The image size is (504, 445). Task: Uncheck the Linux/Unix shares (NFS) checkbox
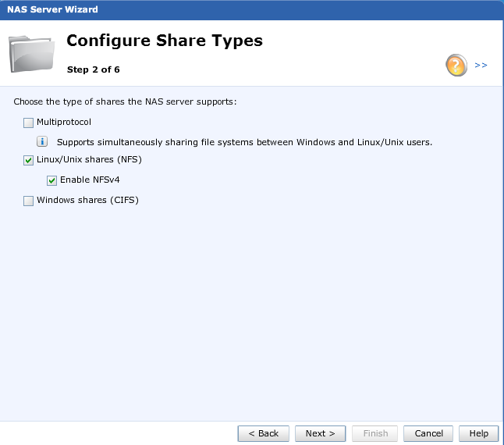tap(29, 160)
